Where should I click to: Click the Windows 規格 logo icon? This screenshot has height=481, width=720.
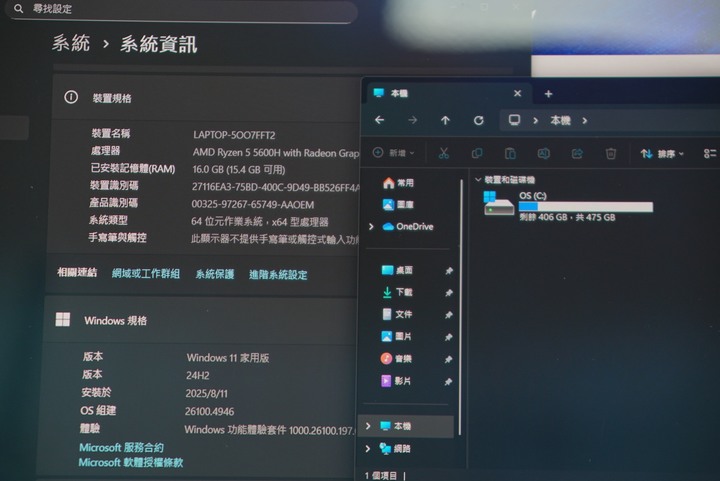pos(63,319)
